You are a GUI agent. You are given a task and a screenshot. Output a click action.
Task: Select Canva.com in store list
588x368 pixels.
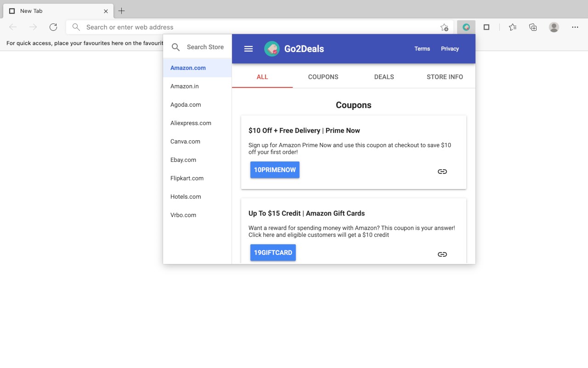click(x=198, y=141)
